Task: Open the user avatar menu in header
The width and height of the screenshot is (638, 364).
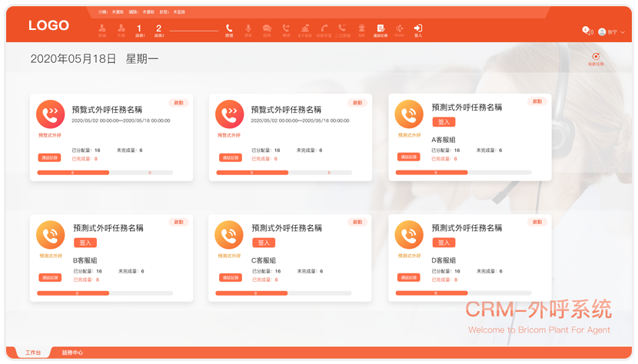Action: tap(602, 32)
